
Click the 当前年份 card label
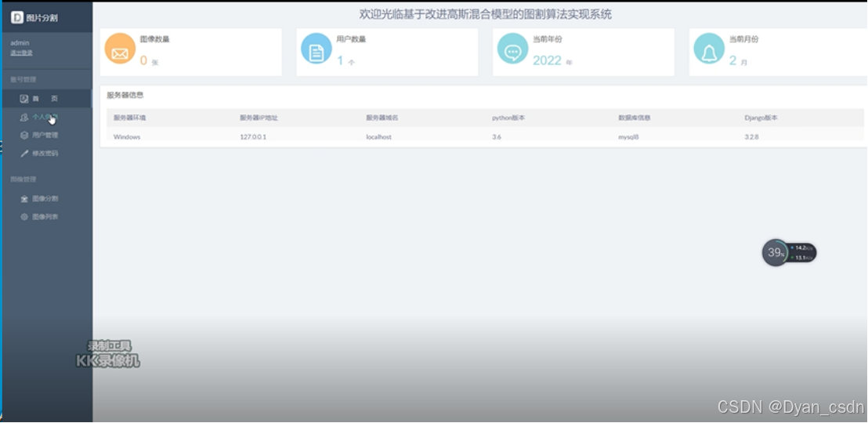[x=548, y=39]
